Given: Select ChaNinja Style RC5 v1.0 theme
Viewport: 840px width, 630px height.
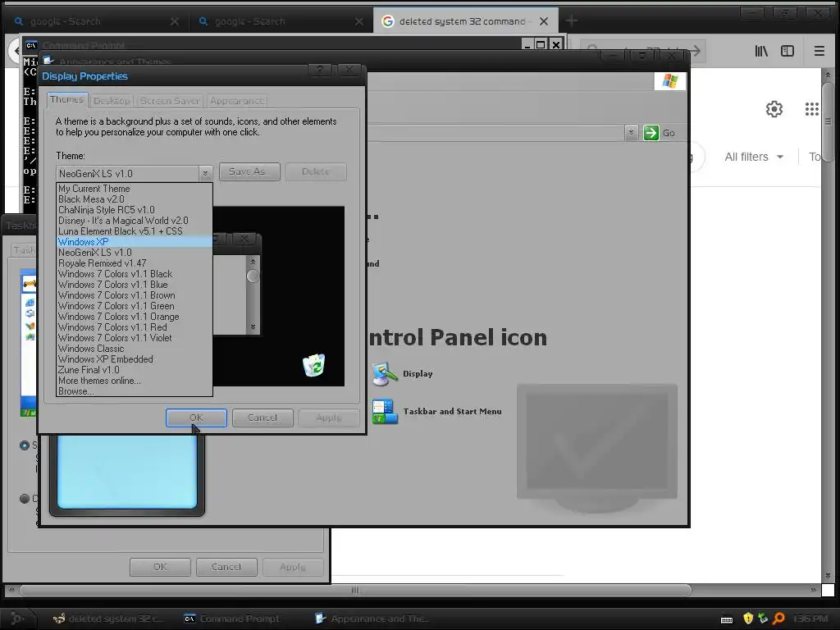Looking at the screenshot, I should pyautogui.click(x=134, y=210).
